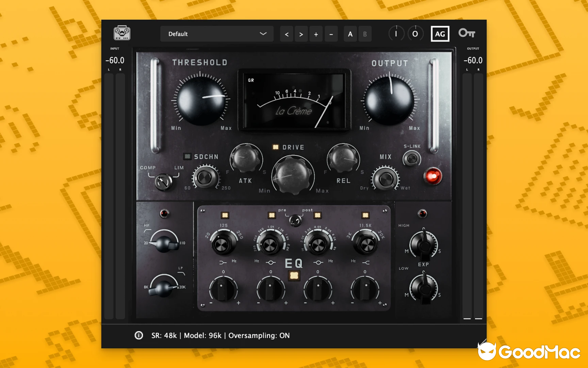Image resolution: width=588 pixels, height=368 pixels.
Task: Enable the SDCHN sidechain toggle
Action: point(187,156)
